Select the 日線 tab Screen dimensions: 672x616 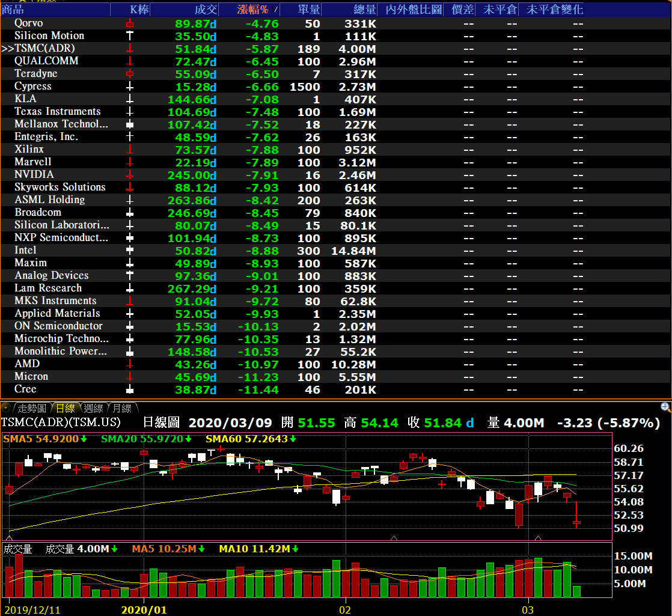(66, 408)
